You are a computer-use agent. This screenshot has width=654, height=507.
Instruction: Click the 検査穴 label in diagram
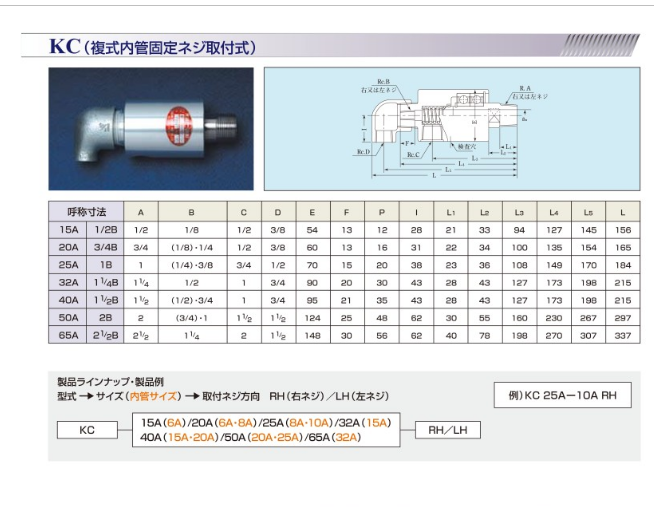point(467,147)
